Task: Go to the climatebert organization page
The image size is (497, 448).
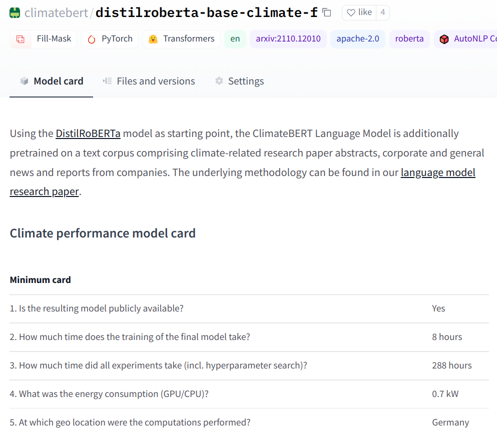Action: click(x=56, y=12)
